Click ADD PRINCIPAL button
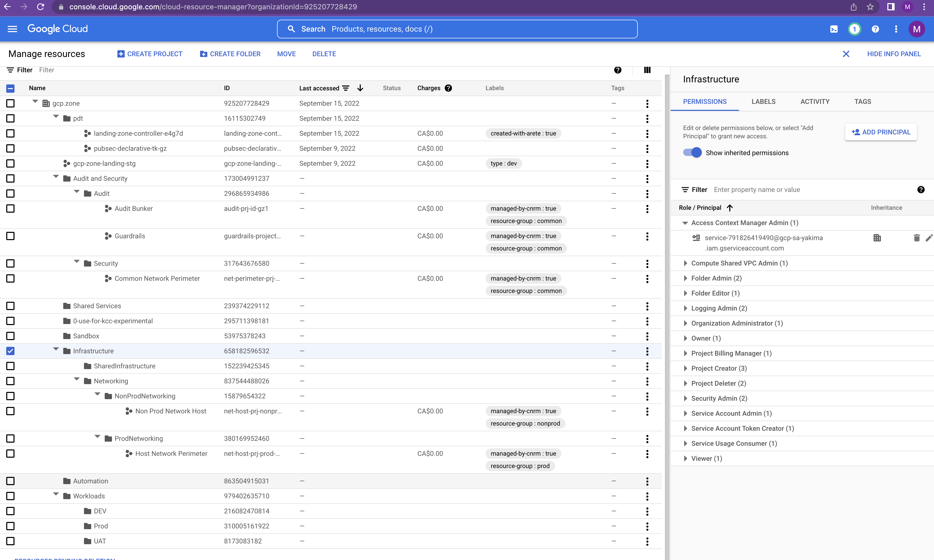934x560 pixels. (x=881, y=132)
